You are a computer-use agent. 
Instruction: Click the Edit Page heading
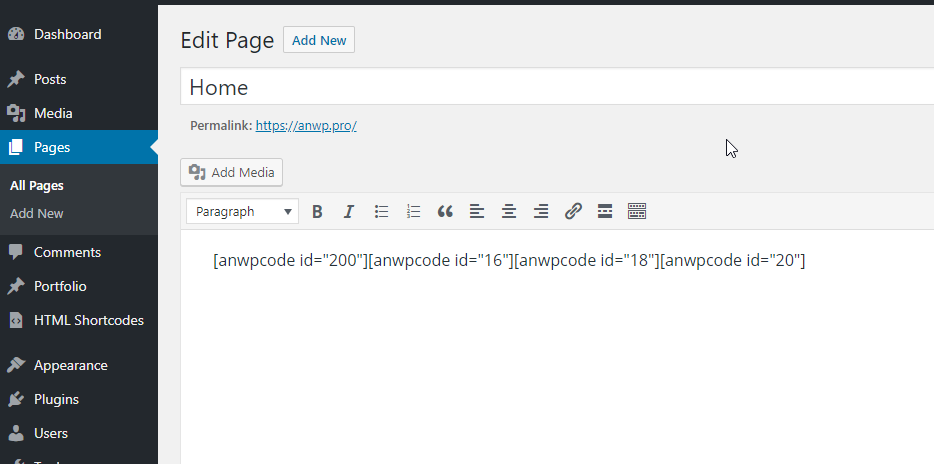point(227,41)
